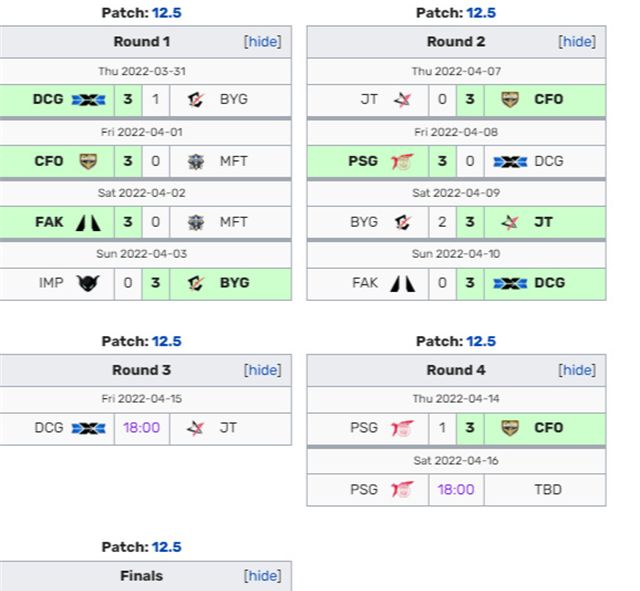Collapse the Finals section

263,576
